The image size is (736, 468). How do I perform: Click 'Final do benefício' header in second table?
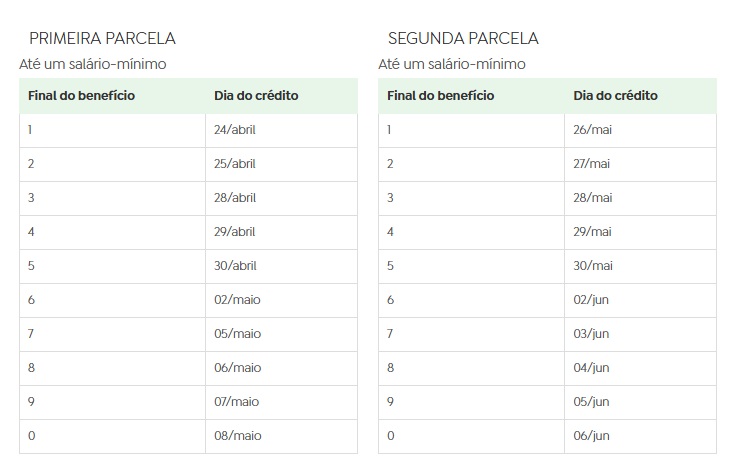coord(440,96)
